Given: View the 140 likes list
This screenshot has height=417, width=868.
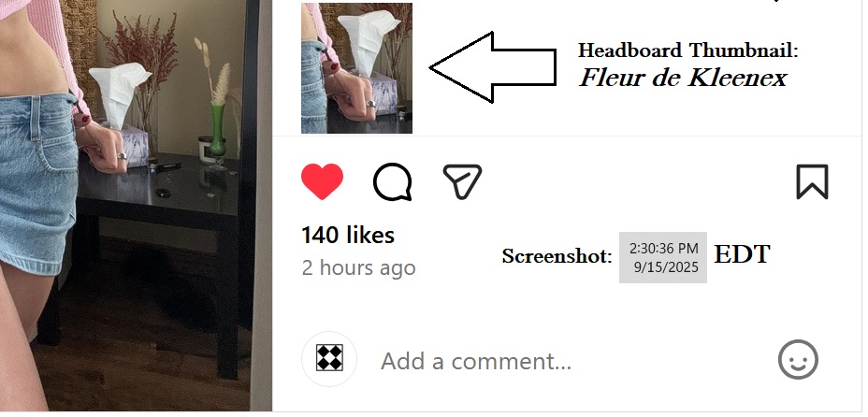Looking at the screenshot, I should (348, 235).
